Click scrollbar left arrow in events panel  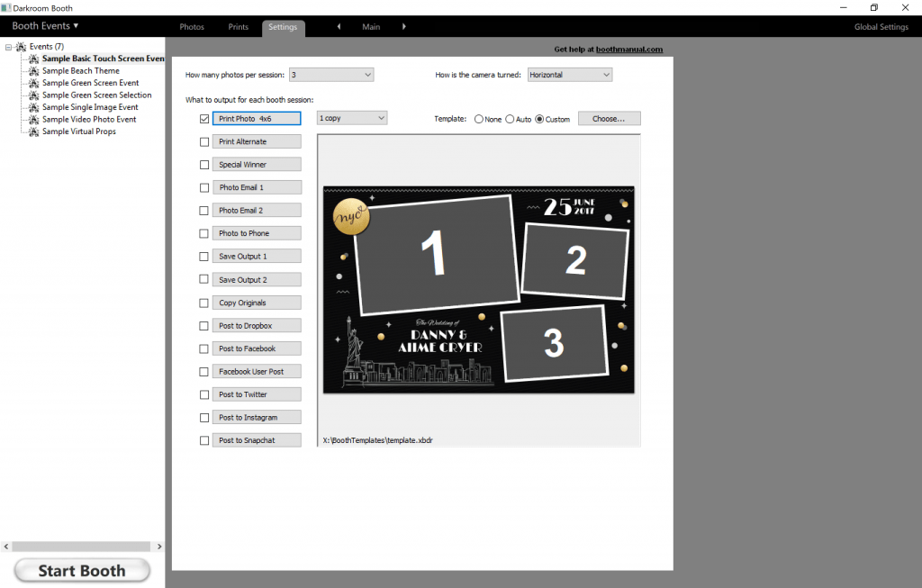pyautogui.click(x=6, y=547)
